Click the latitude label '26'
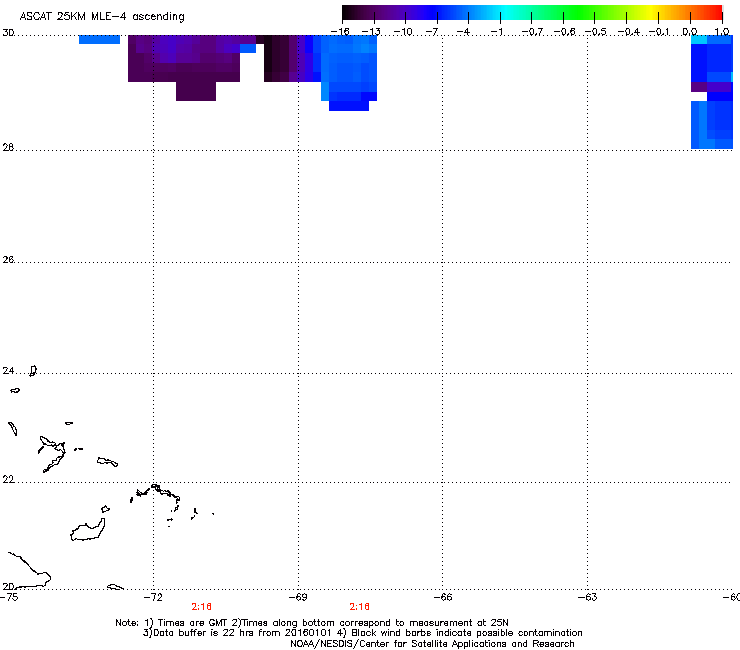 8,260
